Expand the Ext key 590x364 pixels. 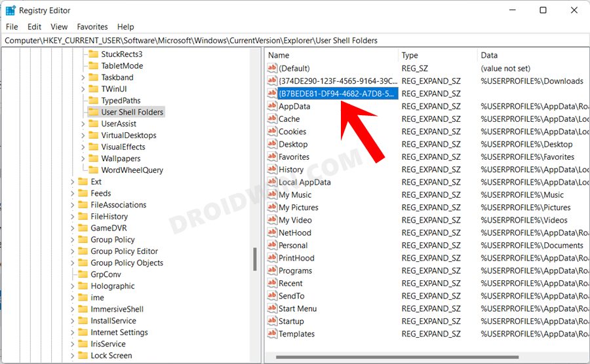72,182
